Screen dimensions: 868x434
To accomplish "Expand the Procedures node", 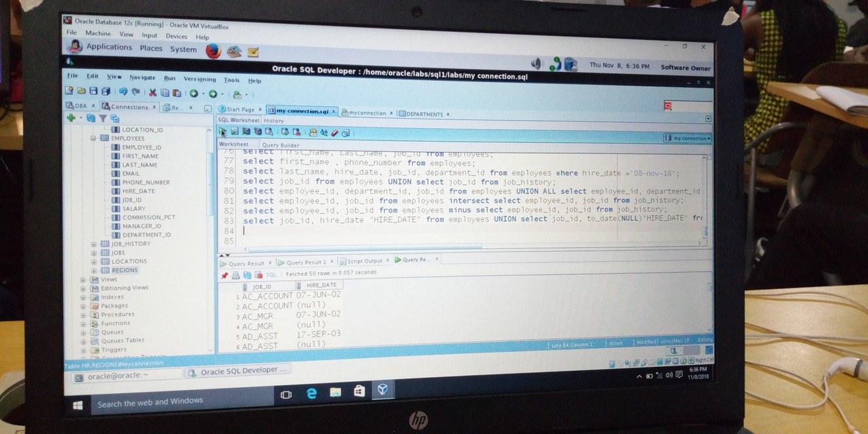I will [x=83, y=314].
